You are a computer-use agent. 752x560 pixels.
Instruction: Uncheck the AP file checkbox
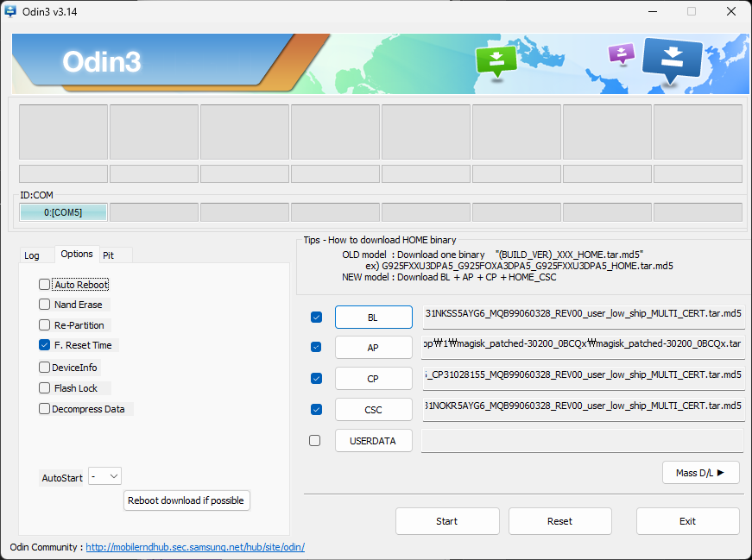(316, 347)
